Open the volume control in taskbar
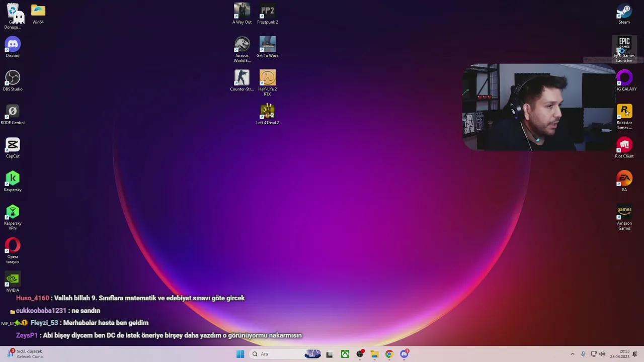 coord(602,354)
